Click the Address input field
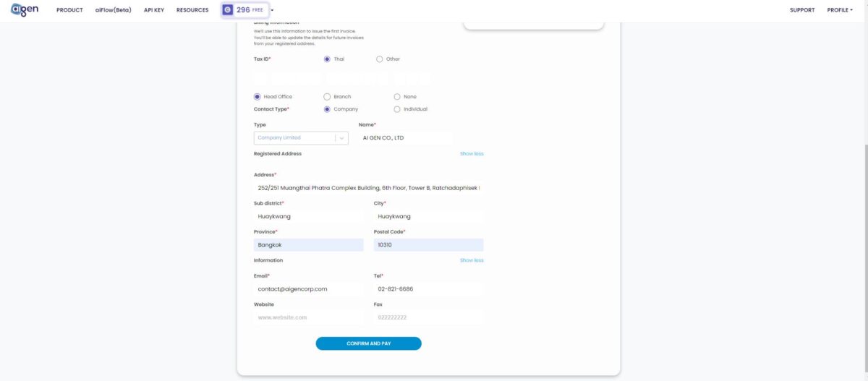The image size is (868, 381). 369,188
